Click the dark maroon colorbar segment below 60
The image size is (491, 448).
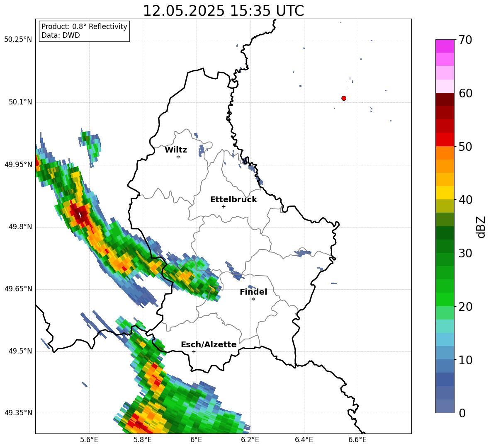click(x=445, y=99)
